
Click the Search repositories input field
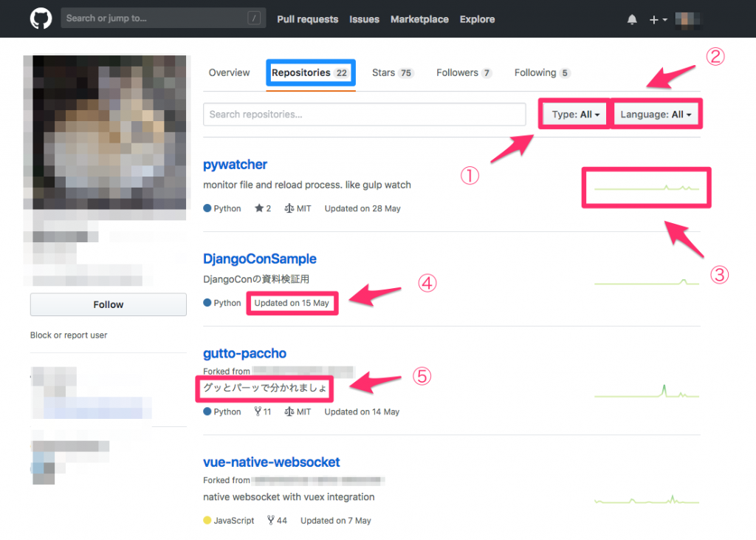tap(364, 115)
